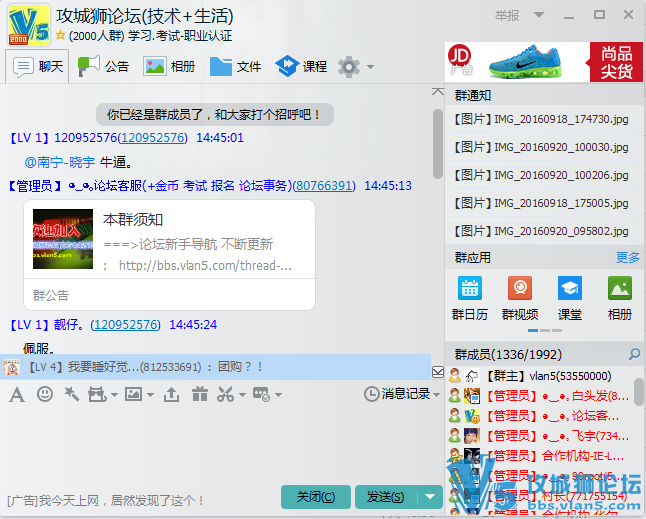This screenshot has height=519, width=646.
Task: Open IMG_20160918_174730.jpg in group notifications
Action: click(x=542, y=119)
